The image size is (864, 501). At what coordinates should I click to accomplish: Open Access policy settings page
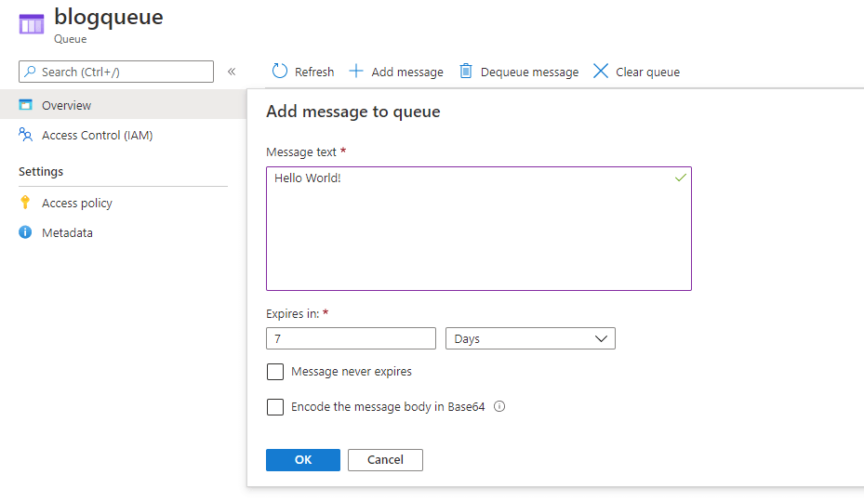(77, 203)
